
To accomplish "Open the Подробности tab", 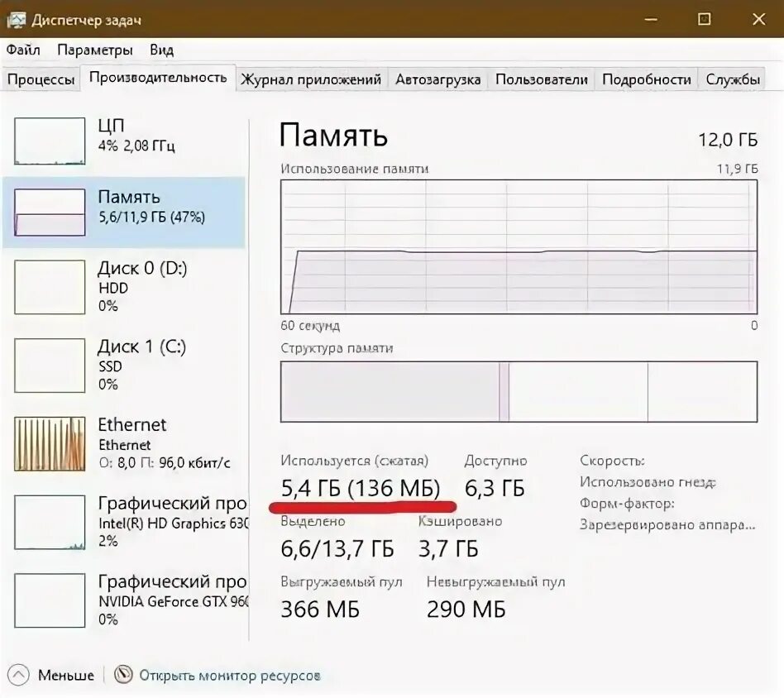I will coord(647,79).
